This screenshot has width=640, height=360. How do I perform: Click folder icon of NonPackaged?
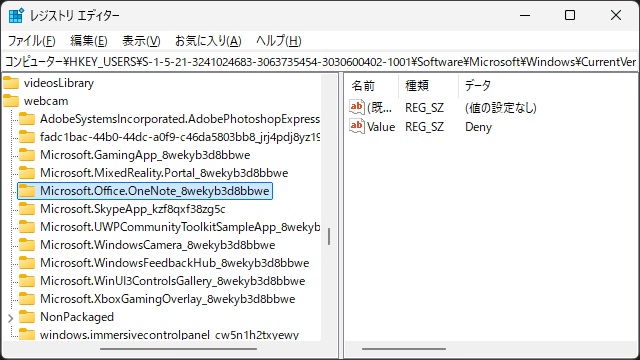tap(27, 316)
